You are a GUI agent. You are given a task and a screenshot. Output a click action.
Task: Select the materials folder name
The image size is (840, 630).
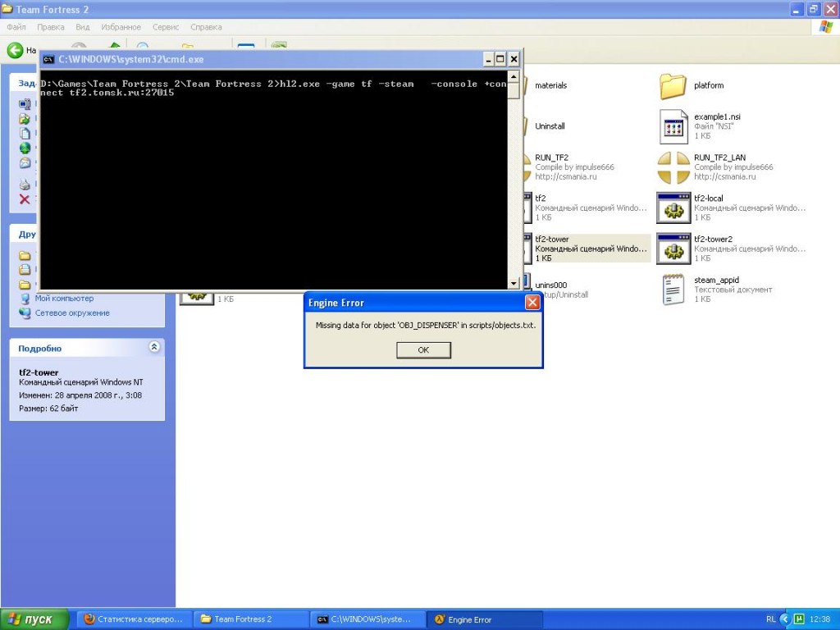(550, 85)
